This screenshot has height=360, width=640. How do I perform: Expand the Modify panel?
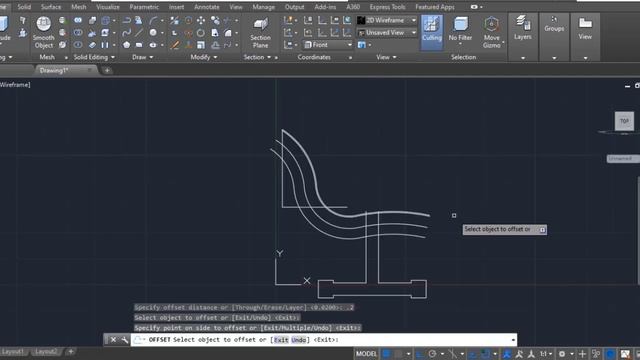tap(204, 57)
